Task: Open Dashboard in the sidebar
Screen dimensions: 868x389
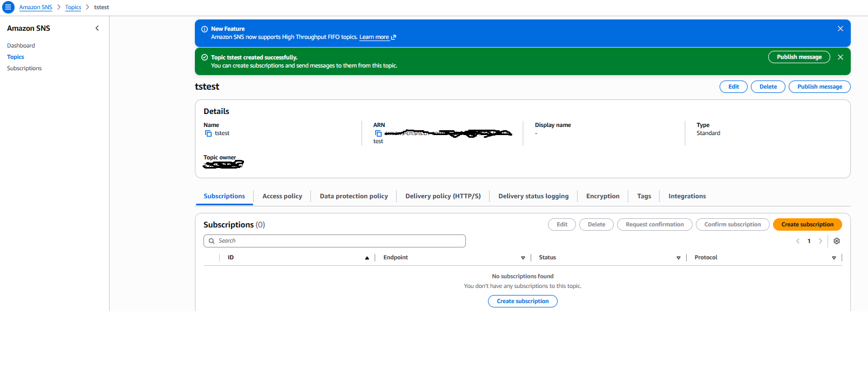Action: click(21, 46)
